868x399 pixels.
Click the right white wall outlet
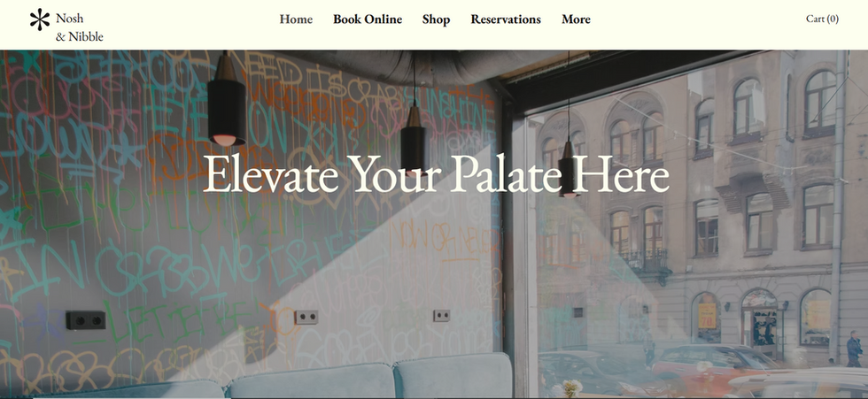(441, 316)
